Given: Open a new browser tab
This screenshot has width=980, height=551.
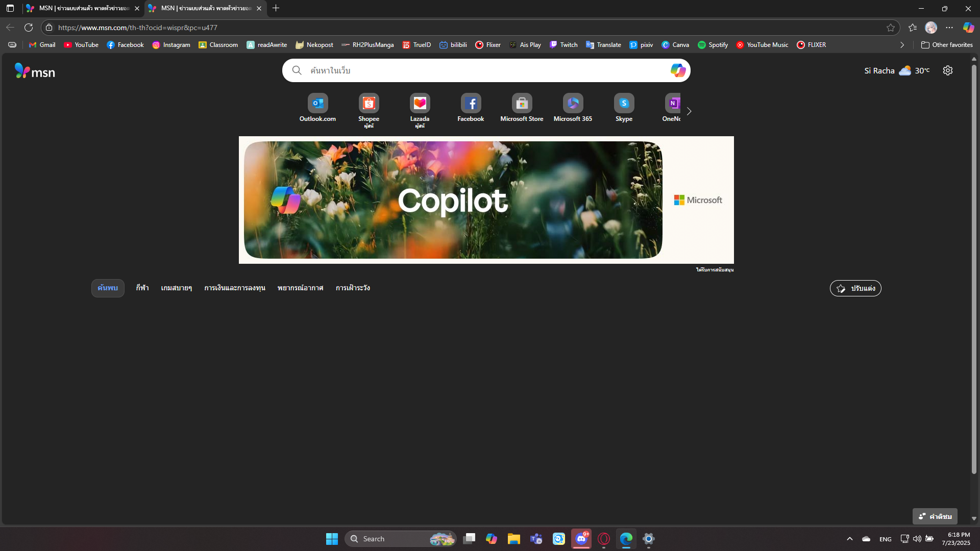Looking at the screenshot, I should (276, 8).
